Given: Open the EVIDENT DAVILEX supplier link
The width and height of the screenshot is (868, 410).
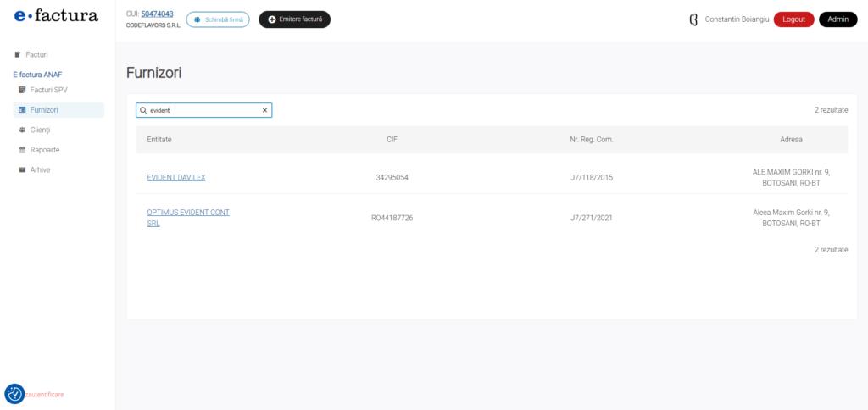Looking at the screenshot, I should coord(176,178).
